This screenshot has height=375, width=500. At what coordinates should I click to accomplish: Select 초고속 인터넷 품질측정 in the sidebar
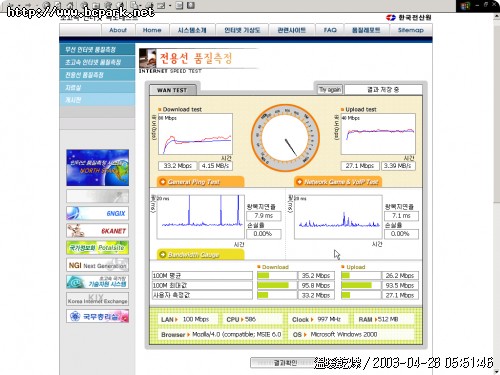97,62
